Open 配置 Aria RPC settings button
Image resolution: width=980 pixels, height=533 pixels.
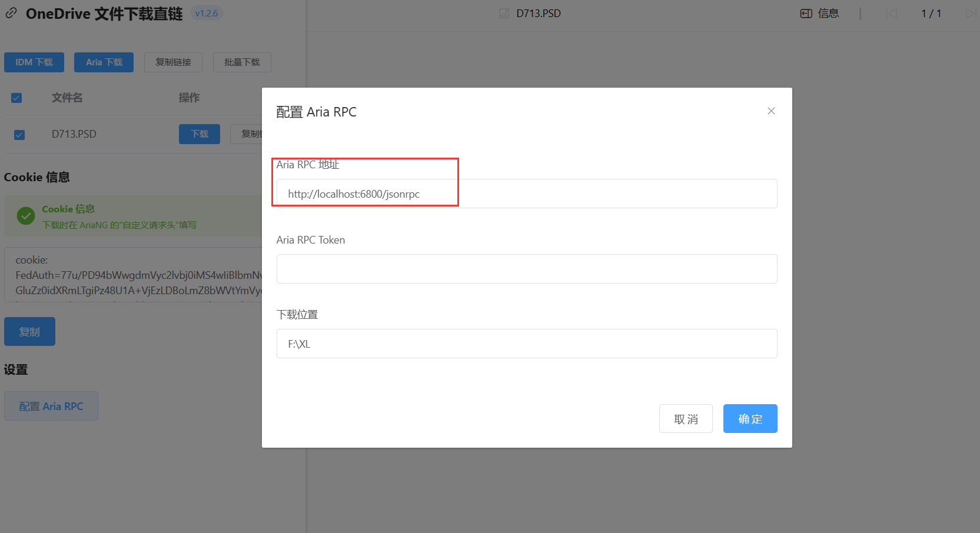coord(51,406)
